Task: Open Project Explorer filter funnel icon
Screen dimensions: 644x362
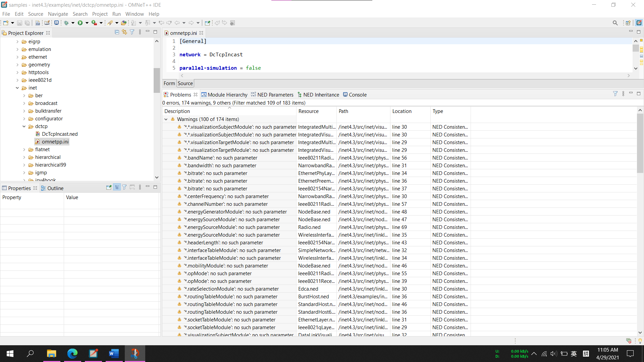Action: 132,32
